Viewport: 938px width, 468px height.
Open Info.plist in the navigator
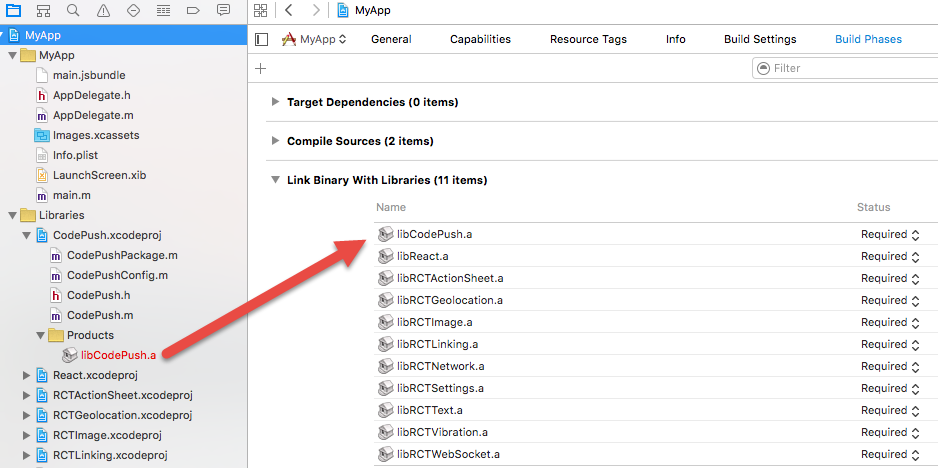click(75, 155)
